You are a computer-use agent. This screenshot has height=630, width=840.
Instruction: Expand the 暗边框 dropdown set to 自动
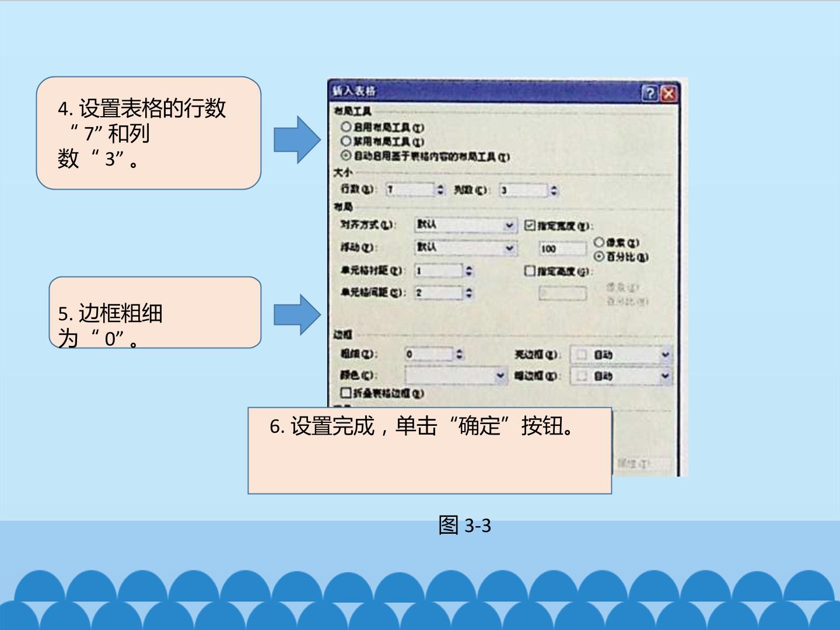621,376
